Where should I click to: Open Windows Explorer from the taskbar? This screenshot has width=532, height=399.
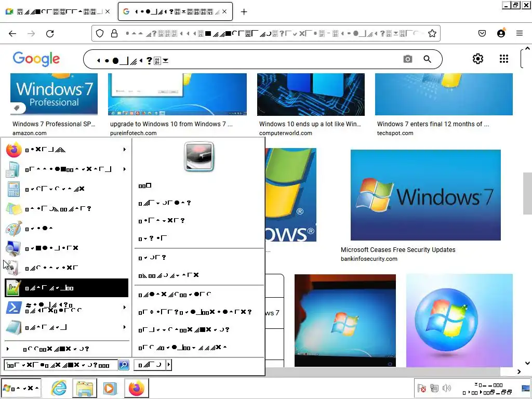tap(85, 388)
